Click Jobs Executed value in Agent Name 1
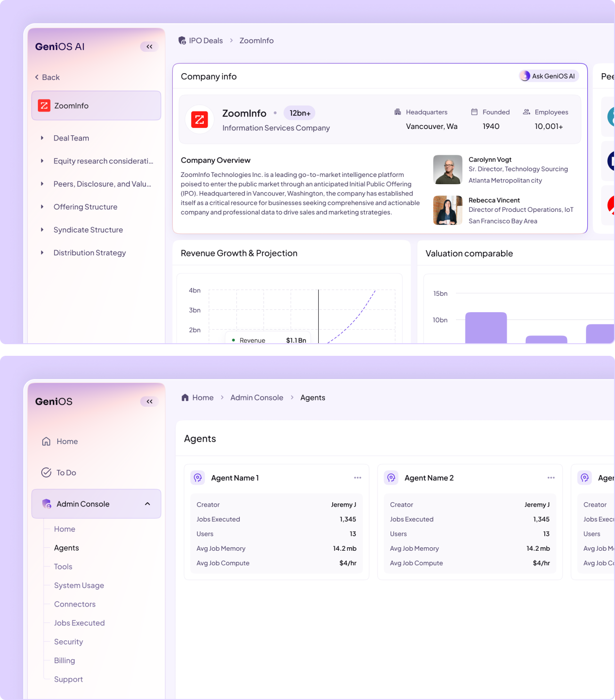The image size is (615, 700). click(x=348, y=519)
